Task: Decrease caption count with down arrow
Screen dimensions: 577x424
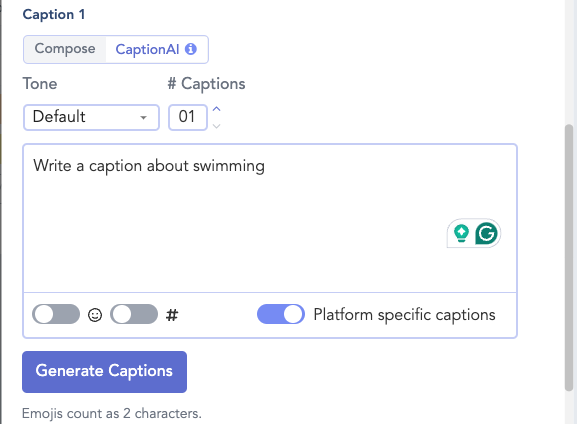Action: coord(217,126)
